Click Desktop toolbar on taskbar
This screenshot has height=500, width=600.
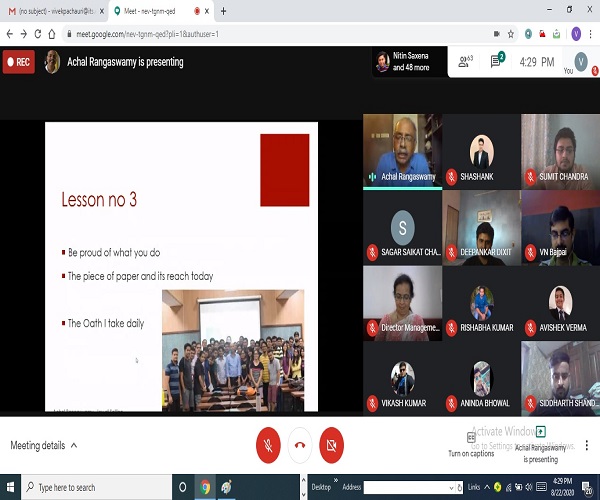pyautogui.click(x=321, y=487)
